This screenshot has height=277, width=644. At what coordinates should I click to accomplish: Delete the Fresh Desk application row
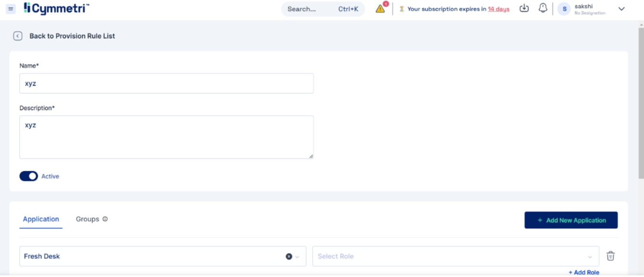tap(610, 256)
